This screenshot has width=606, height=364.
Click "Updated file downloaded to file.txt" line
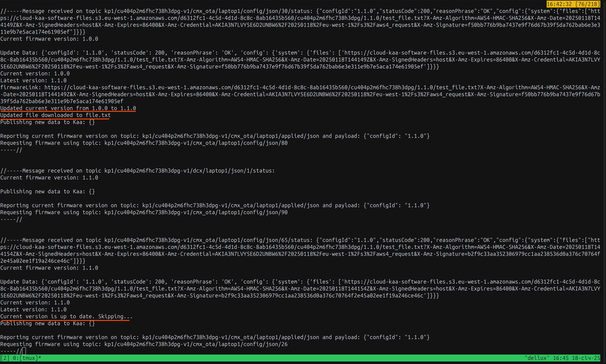click(x=55, y=115)
